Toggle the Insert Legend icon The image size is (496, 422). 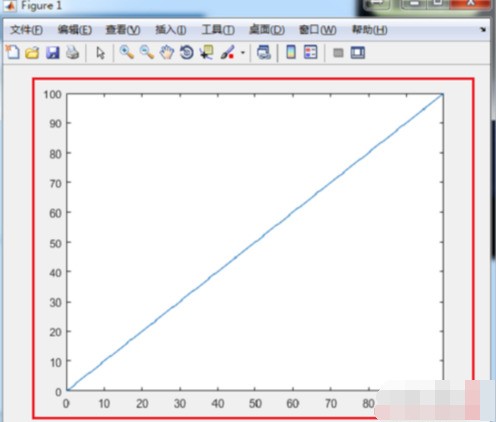[311, 52]
